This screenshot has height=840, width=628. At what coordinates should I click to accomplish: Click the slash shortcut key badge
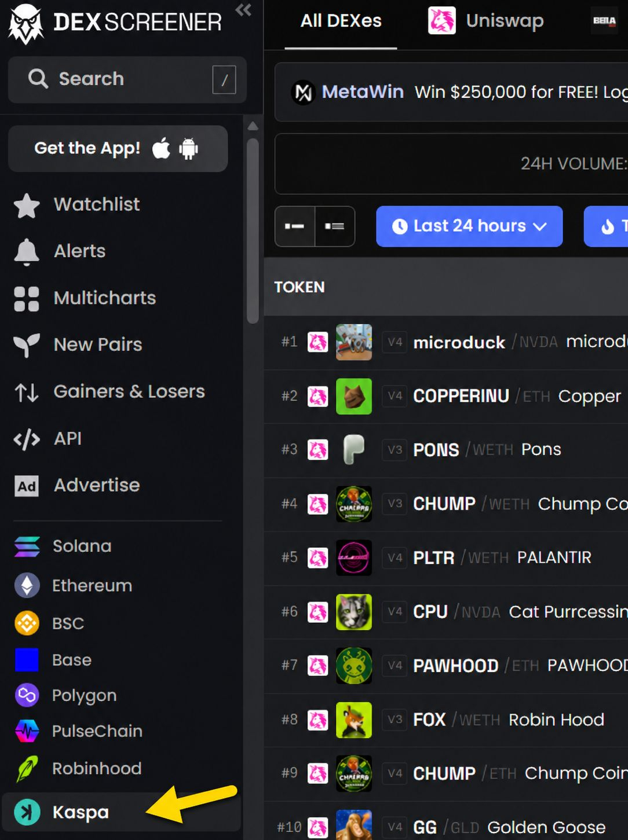coord(224,79)
